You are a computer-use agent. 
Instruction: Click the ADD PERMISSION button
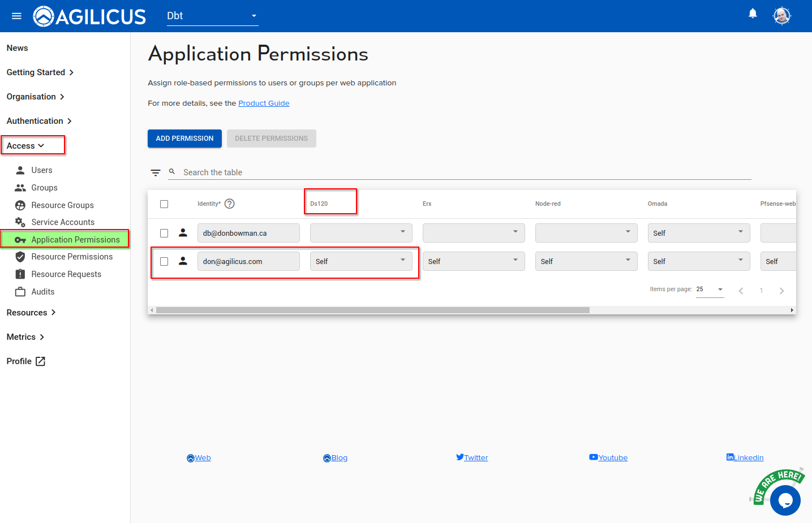coord(184,139)
